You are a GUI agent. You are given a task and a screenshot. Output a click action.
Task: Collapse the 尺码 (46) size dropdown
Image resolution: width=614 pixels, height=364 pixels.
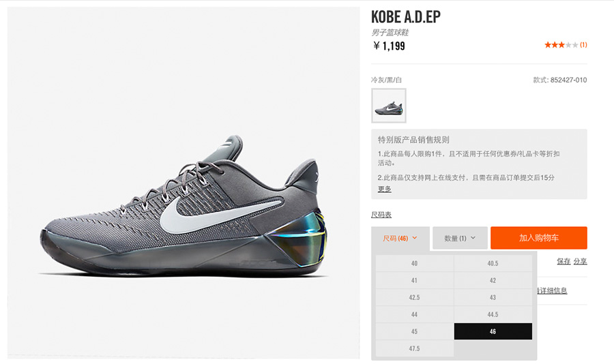click(400, 238)
